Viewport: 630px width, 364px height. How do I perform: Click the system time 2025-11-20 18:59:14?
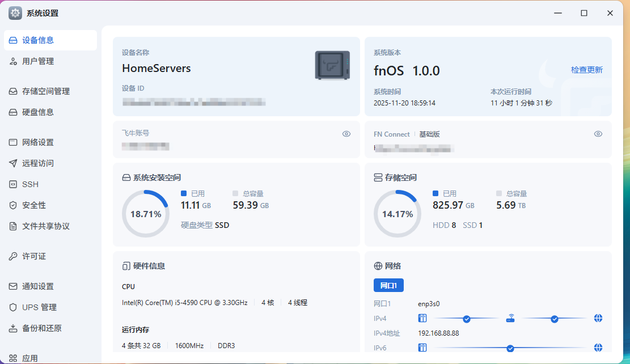[405, 103]
